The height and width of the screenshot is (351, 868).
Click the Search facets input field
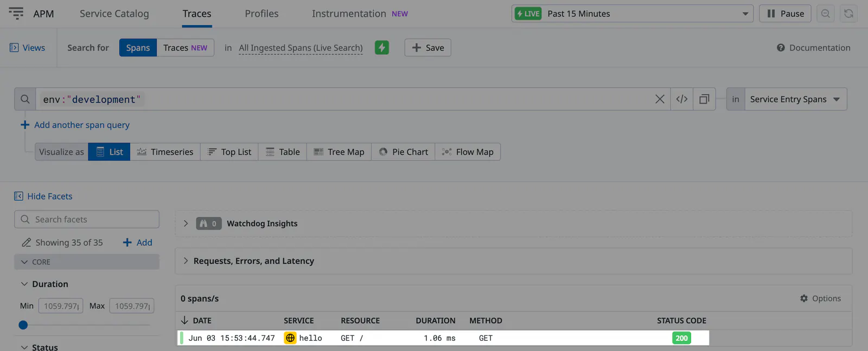[x=87, y=219]
